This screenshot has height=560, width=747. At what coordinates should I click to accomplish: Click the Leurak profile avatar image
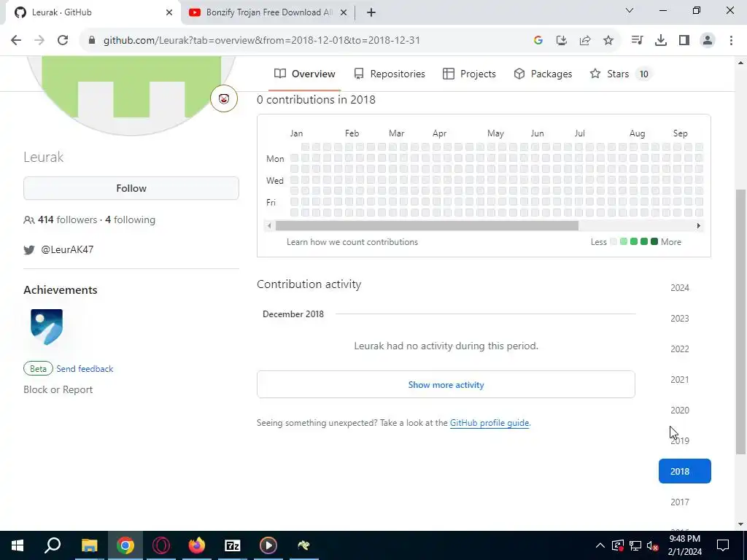coord(131,96)
